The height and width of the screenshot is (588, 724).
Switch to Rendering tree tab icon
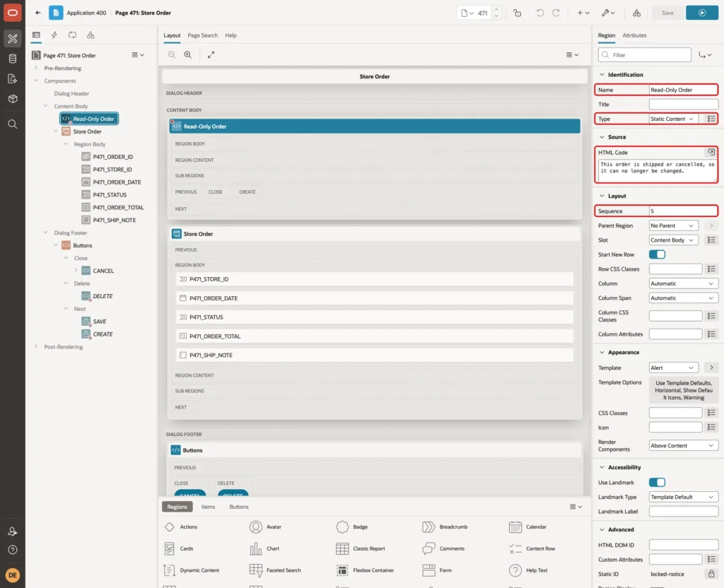(36, 35)
